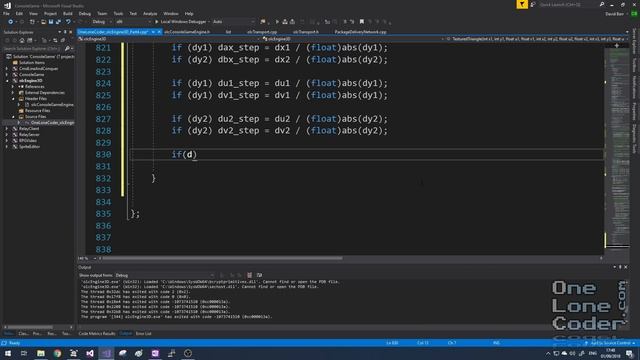Image resolution: width=640 pixels, height=360 pixels.
Task: Open the Project menu
Action: click(x=50, y=13)
